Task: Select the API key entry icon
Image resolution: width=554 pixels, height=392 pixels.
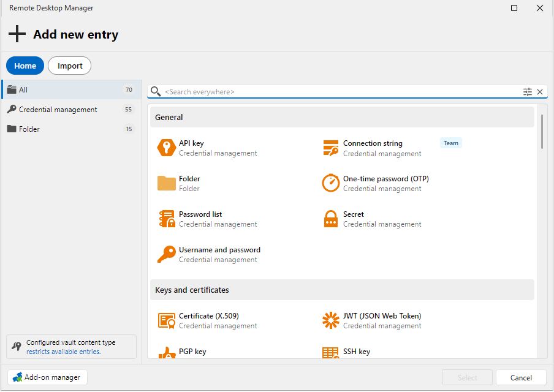Action: coord(167,148)
